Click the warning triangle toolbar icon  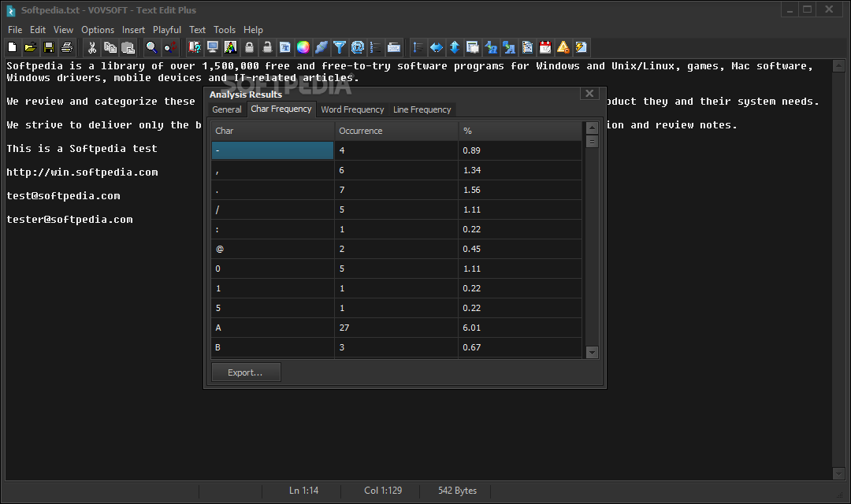click(x=563, y=47)
